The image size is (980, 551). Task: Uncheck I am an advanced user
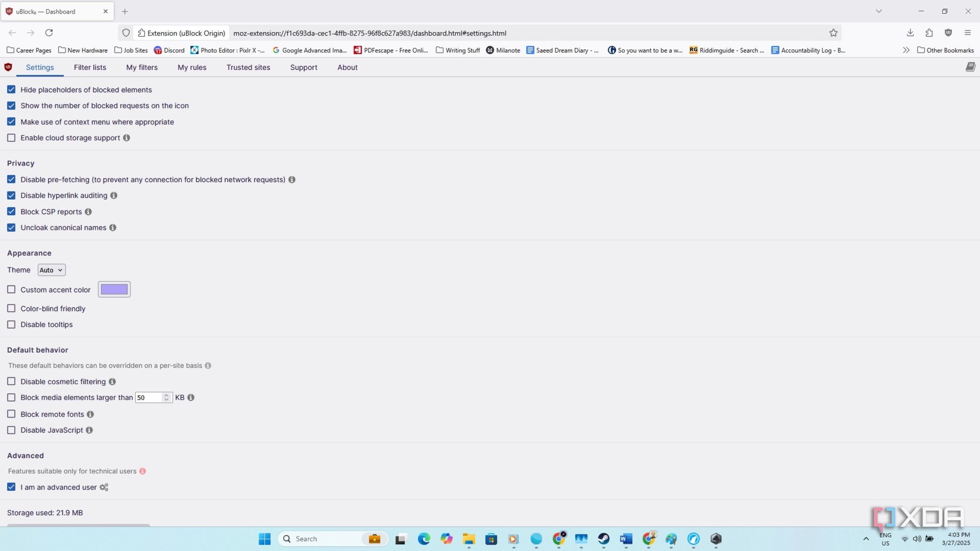click(11, 487)
